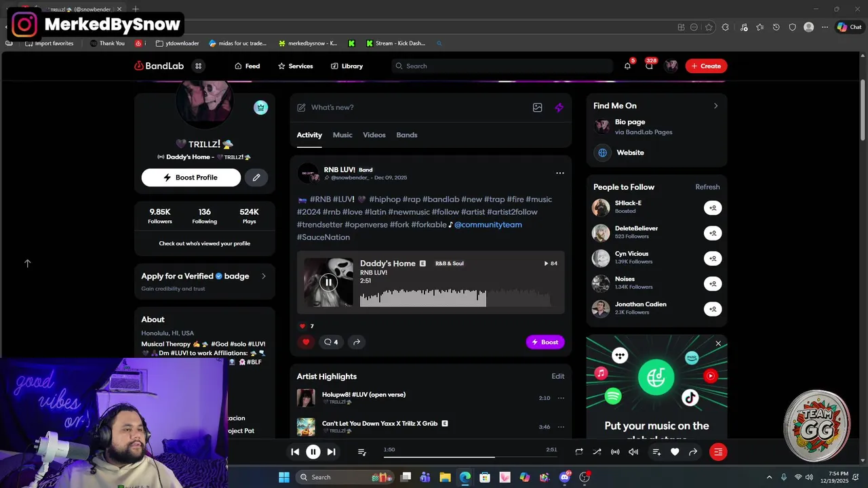Follow DeleteBeliever
Viewport: 868px width, 488px height.
pyautogui.click(x=713, y=233)
